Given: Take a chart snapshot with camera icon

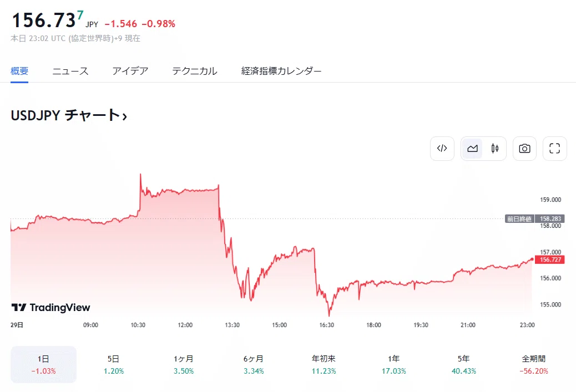Looking at the screenshot, I should (524, 148).
